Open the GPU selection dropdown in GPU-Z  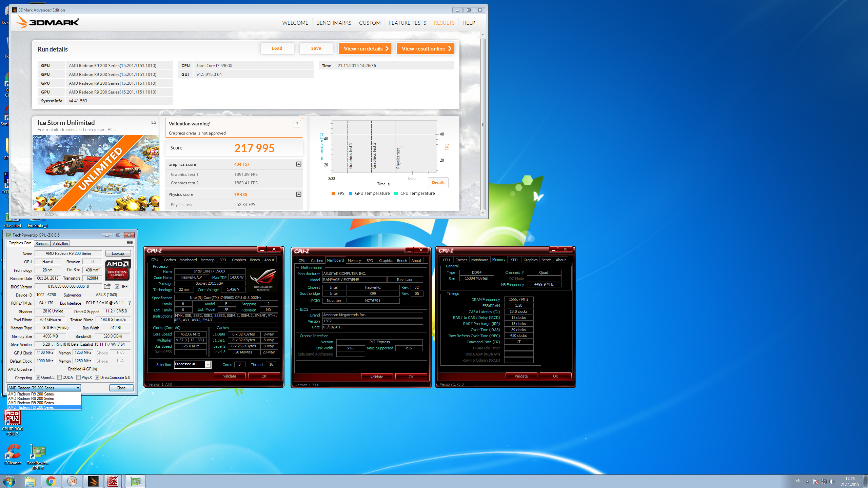click(x=44, y=388)
